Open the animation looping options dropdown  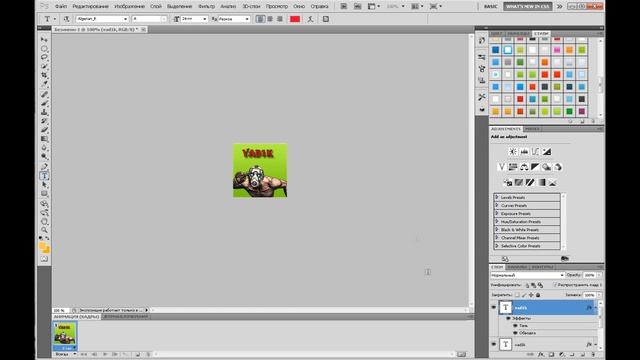(65, 354)
